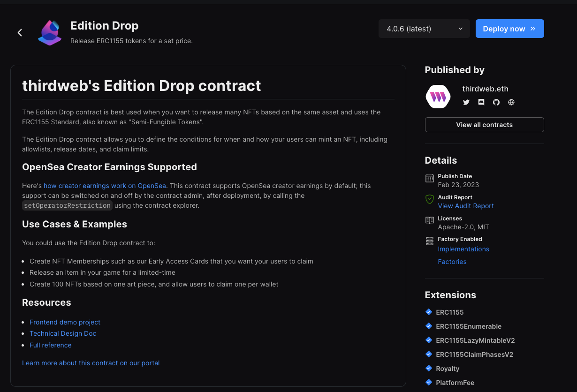Screen dimensions: 577x392
Task: Open the Implementations link
Action: [x=463, y=249]
